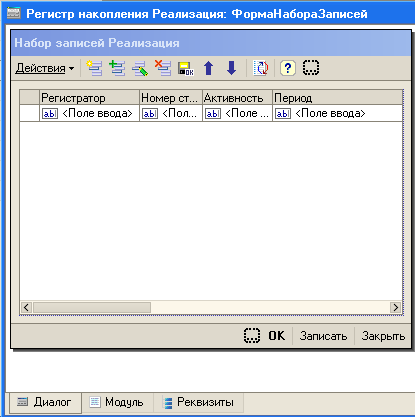Click the Move Up blue arrow

209,68
